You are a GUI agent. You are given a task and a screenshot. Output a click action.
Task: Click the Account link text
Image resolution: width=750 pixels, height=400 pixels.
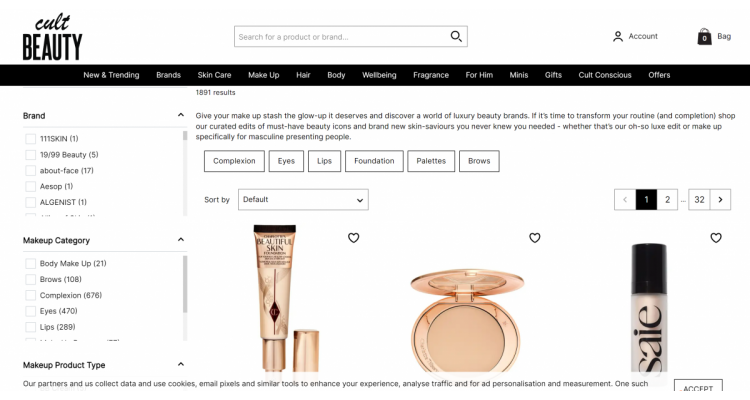coord(643,36)
